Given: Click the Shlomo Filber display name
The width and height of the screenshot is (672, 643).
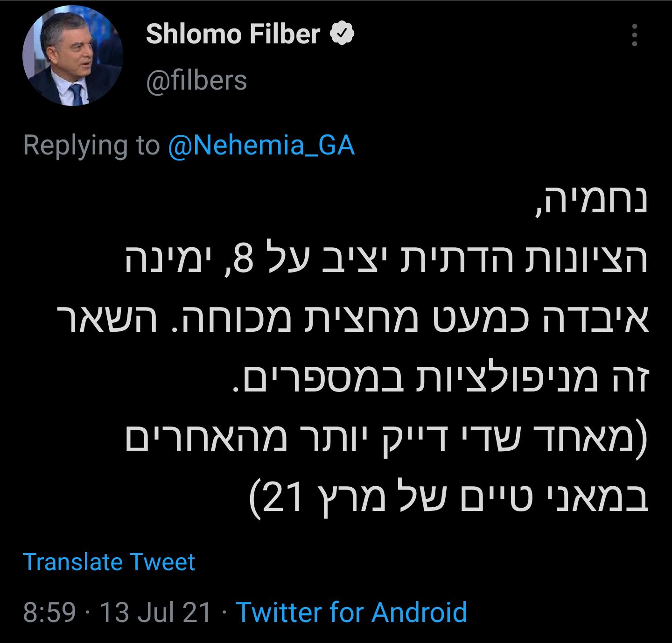Looking at the screenshot, I should pyautogui.click(x=233, y=34).
